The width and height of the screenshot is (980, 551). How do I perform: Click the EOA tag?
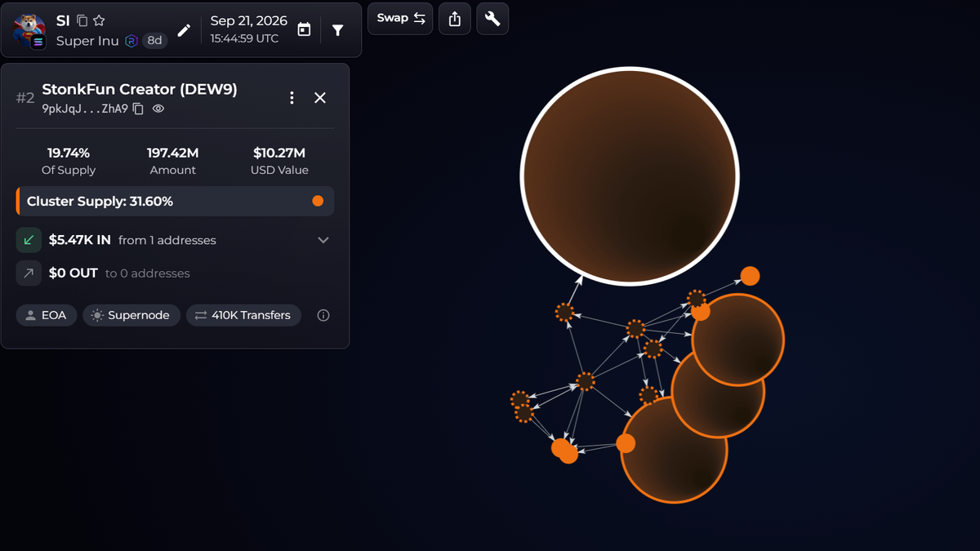[x=47, y=315]
